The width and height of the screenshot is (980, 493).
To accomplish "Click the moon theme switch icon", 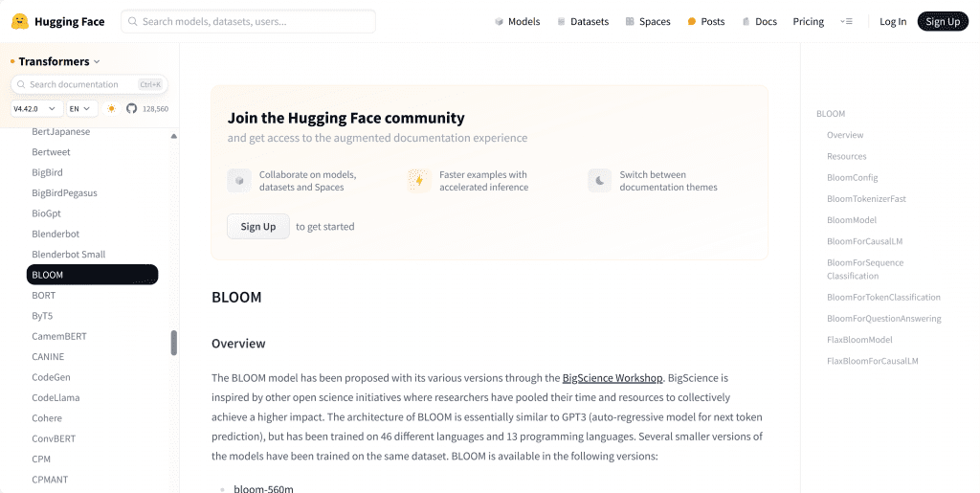I will click(x=599, y=180).
